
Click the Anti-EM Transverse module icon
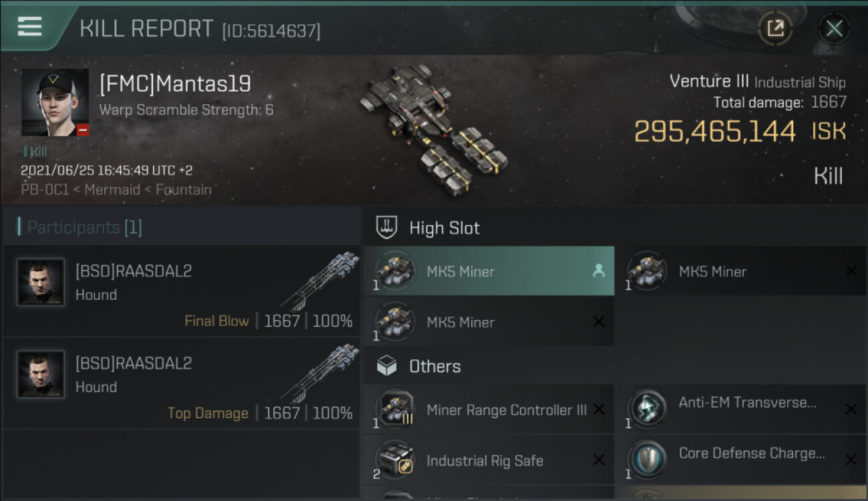click(648, 408)
